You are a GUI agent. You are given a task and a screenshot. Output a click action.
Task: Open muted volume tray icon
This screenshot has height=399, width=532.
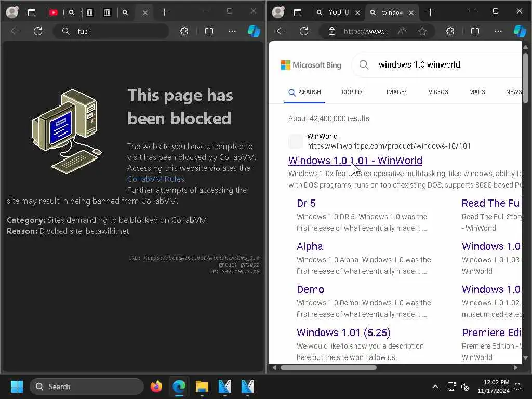(465, 387)
